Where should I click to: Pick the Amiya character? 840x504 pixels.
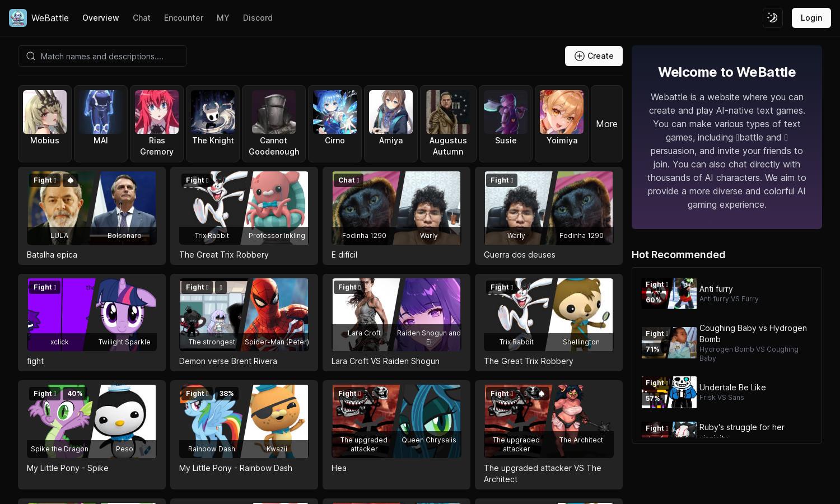coord(391,124)
